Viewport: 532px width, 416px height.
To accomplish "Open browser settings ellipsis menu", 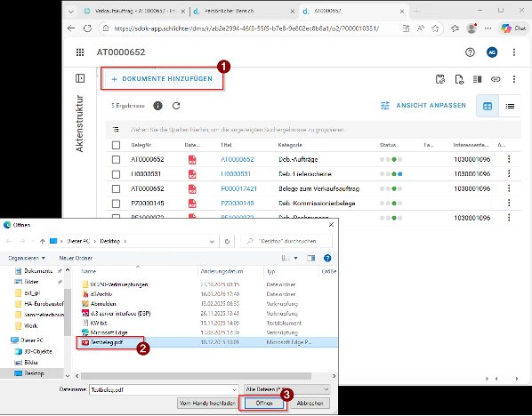I will (488, 28).
